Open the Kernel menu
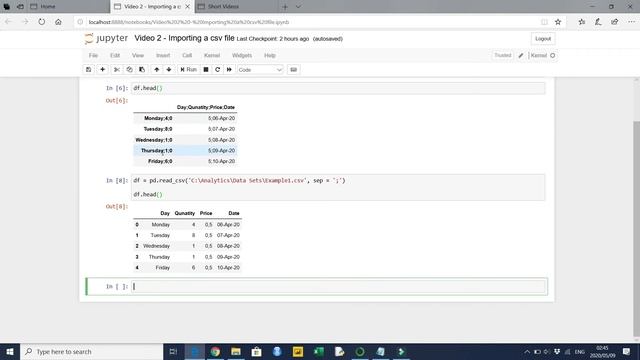640x360 pixels. [x=212, y=56]
